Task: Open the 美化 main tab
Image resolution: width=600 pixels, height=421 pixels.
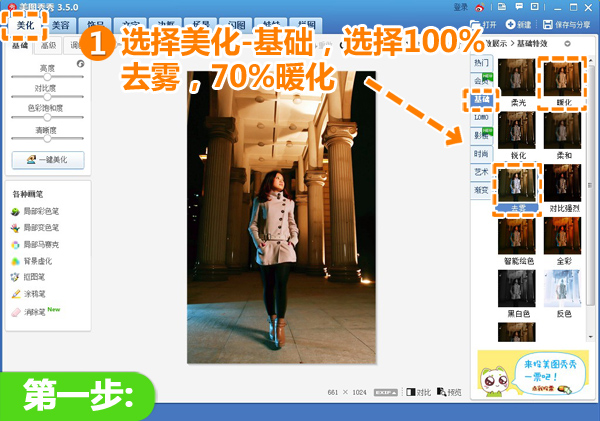Action: point(25,26)
